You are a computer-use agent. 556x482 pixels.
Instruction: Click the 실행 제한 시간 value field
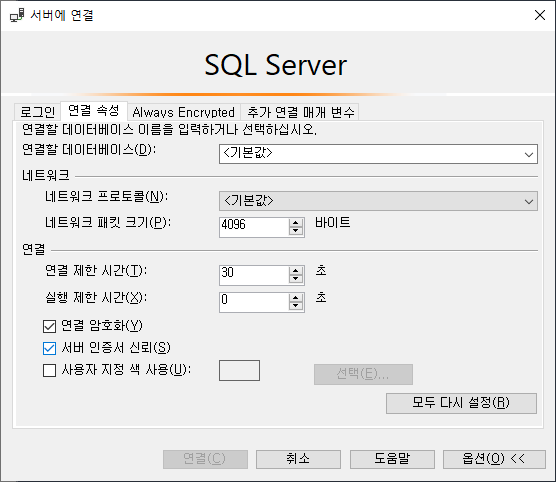(254, 302)
